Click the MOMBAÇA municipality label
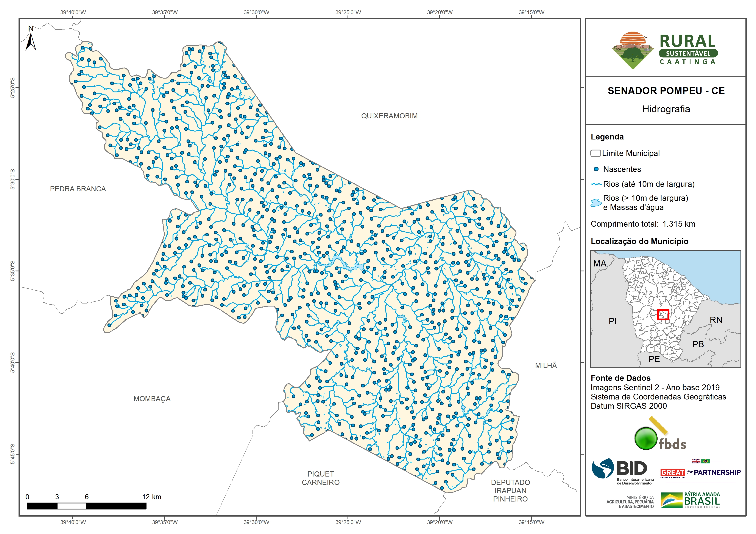Screen dimensions: 756x534 click(152, 399)
